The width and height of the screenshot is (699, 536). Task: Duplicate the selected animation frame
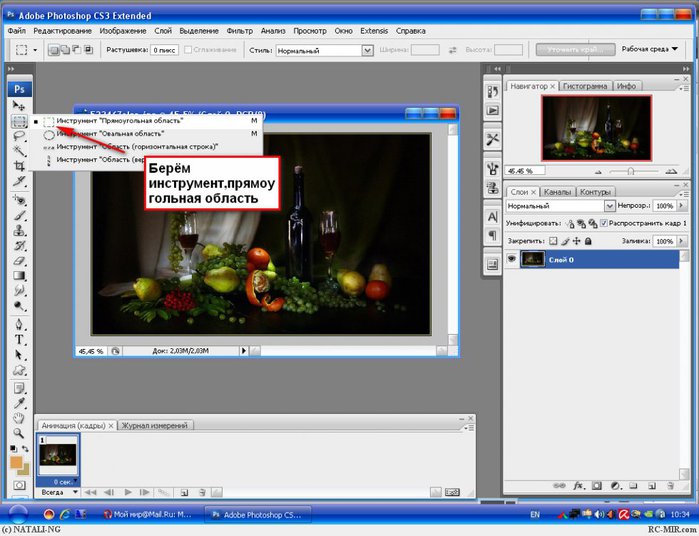(184, 492)
